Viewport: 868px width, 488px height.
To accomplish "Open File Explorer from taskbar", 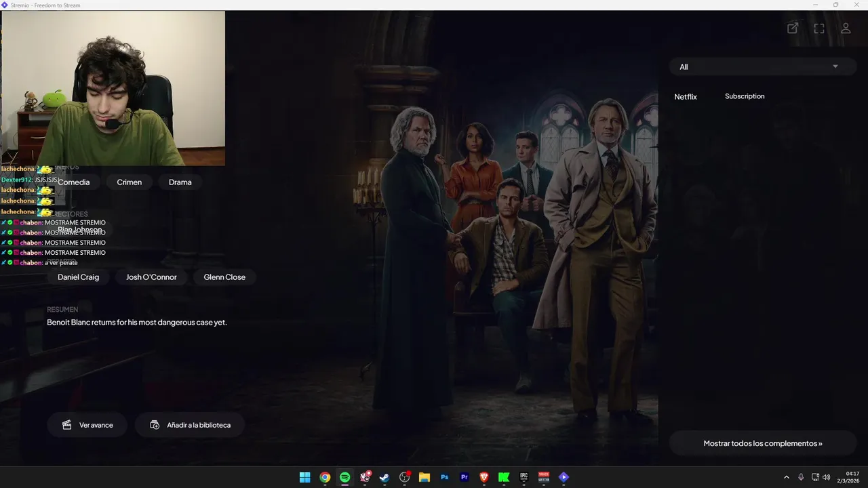I will [x=425, y=477].
